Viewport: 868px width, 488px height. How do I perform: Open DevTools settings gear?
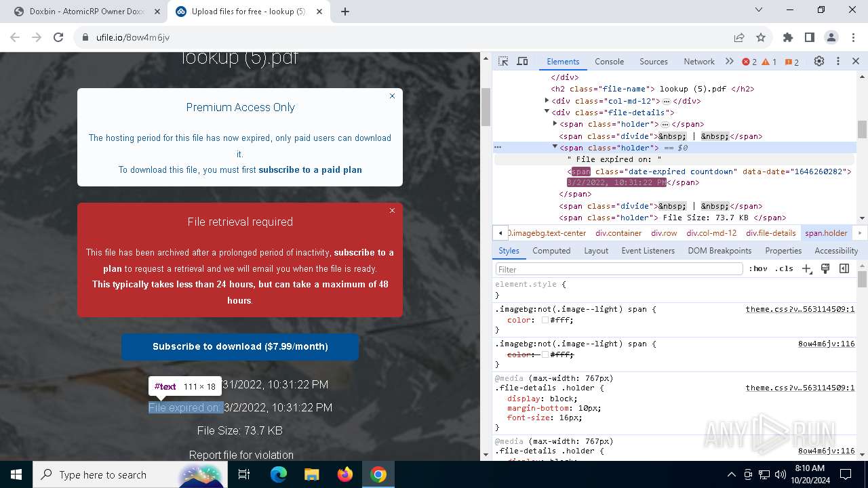click(819, 61)
